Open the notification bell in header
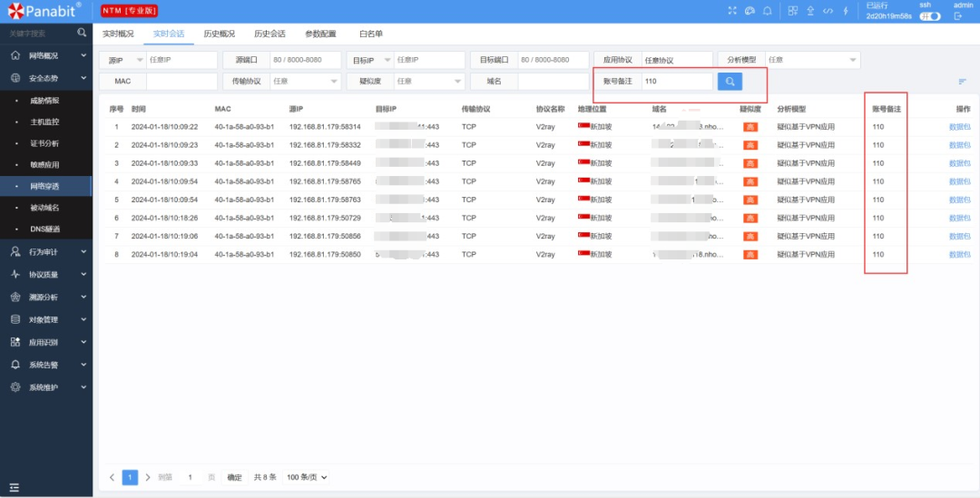 [x=767, y=11]
